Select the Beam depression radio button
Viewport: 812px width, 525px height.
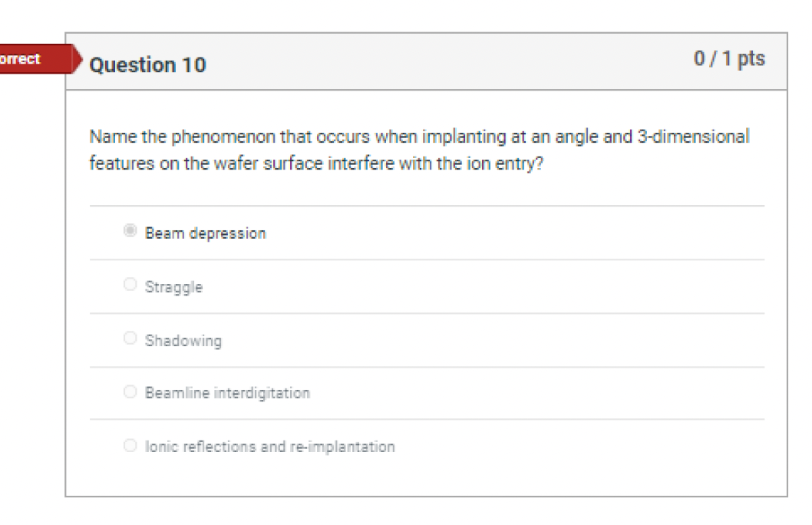pos(130,231)
